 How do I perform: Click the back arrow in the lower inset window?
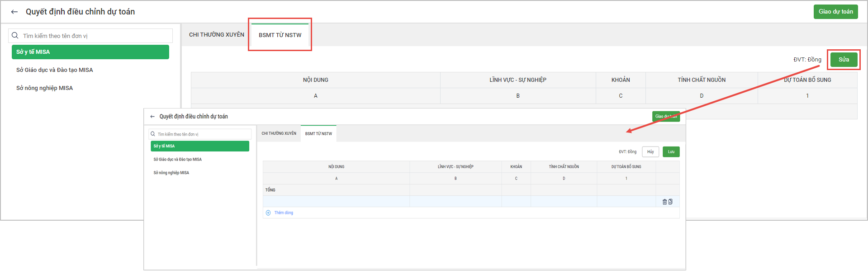[152, 117]
